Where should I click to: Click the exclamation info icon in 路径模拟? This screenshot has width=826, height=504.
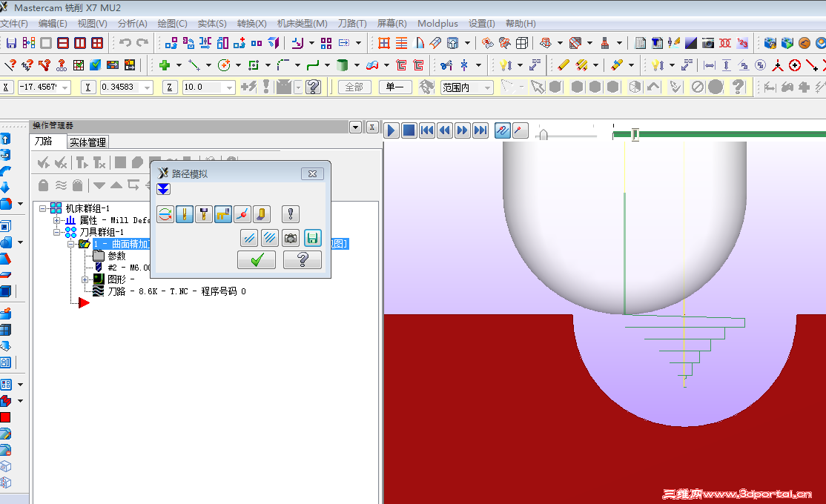click(291, 213)
